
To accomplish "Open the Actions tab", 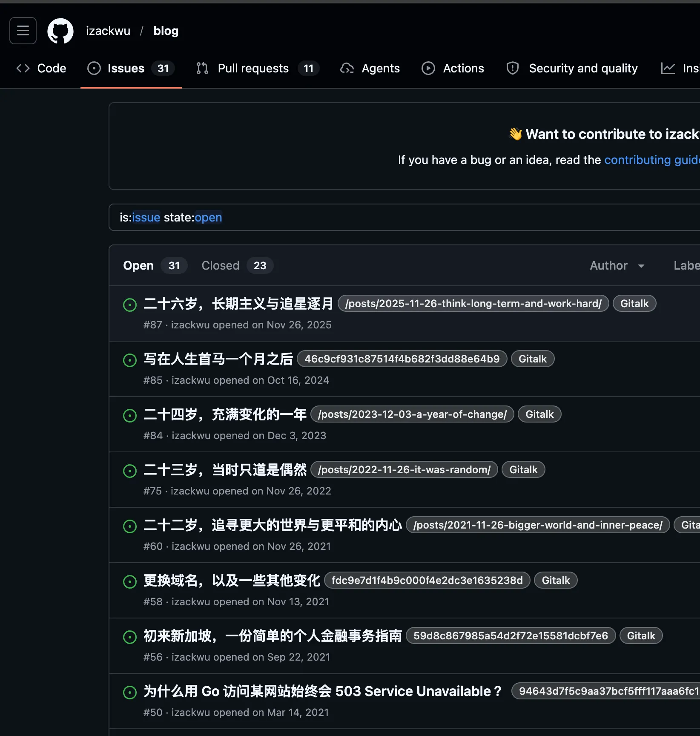I will pyautogui.click(x=453, y=68).
